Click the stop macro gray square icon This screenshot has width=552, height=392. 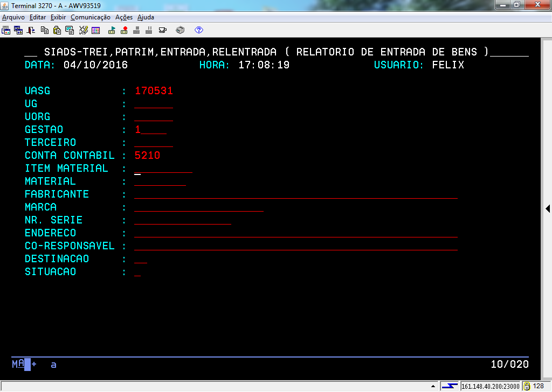(136, 30)
